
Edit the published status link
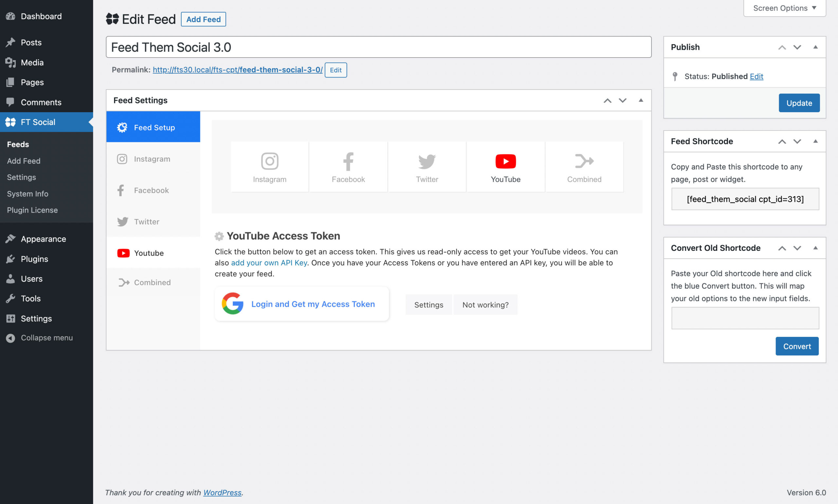point(756,77)
